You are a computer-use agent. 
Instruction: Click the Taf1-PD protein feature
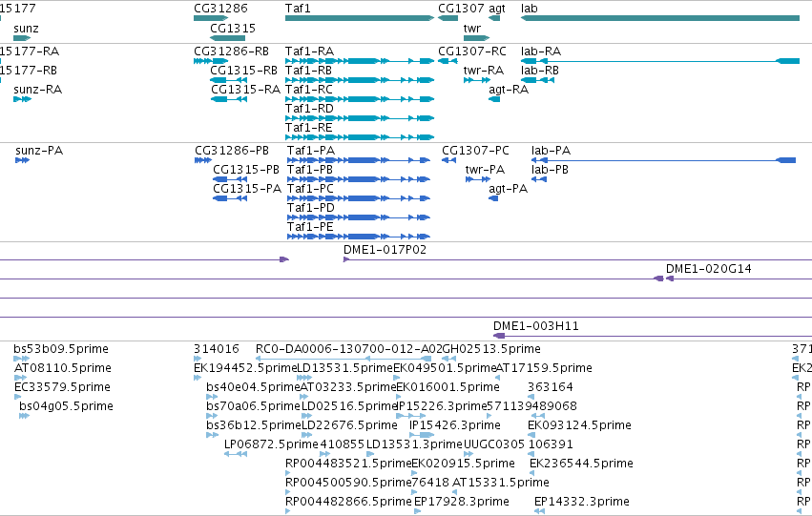coord(359,217)
